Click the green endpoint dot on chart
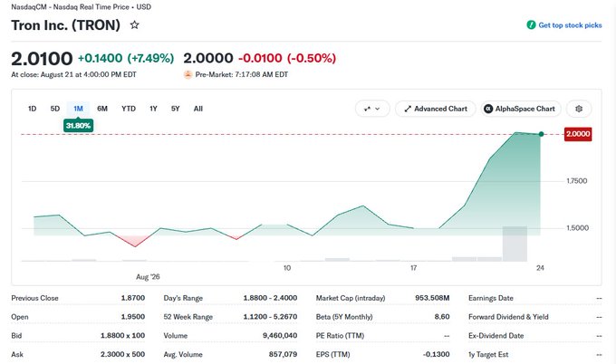The height and width of the screenshot is (364, 616). [541, 134]
